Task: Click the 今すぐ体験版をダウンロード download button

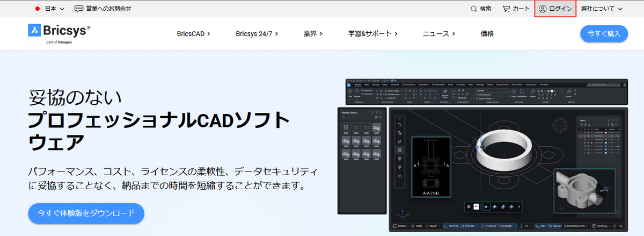Action: [x=86, y=213]
